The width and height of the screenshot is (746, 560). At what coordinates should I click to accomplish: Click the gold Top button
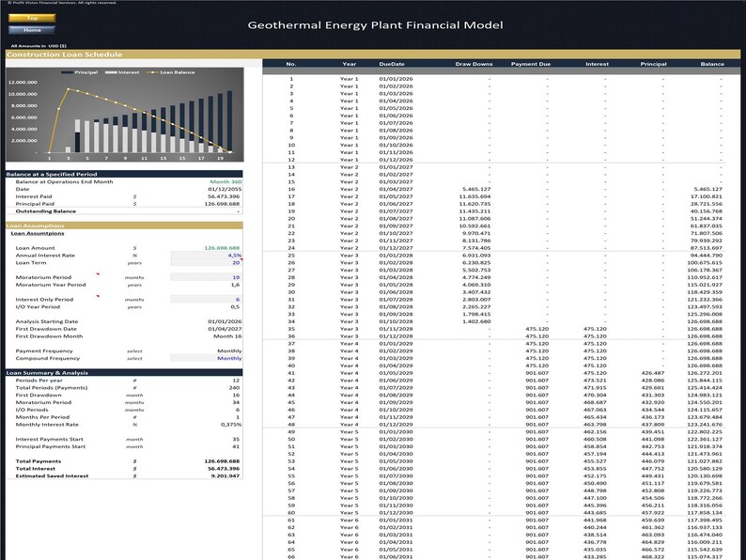[32, 18]
